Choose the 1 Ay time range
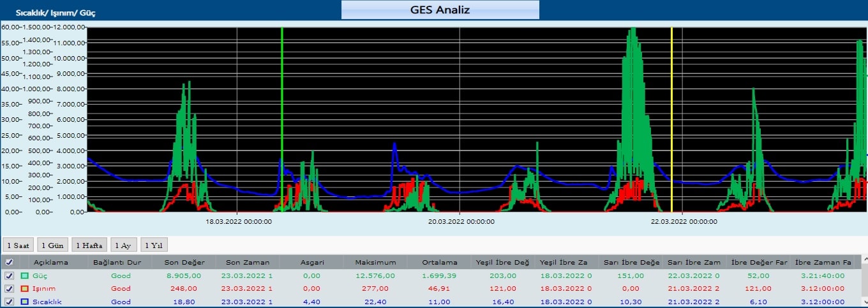Screen dimensions: 868x308 point(124,246)
